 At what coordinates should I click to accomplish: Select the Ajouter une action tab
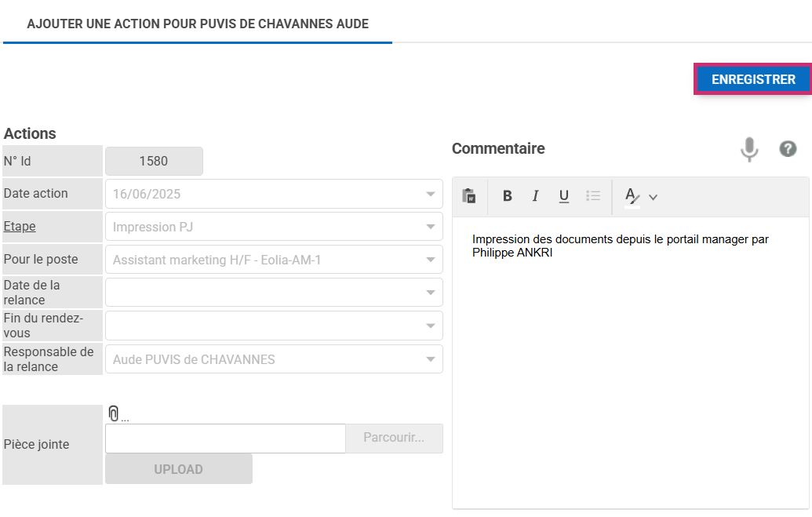pos(198,24)
